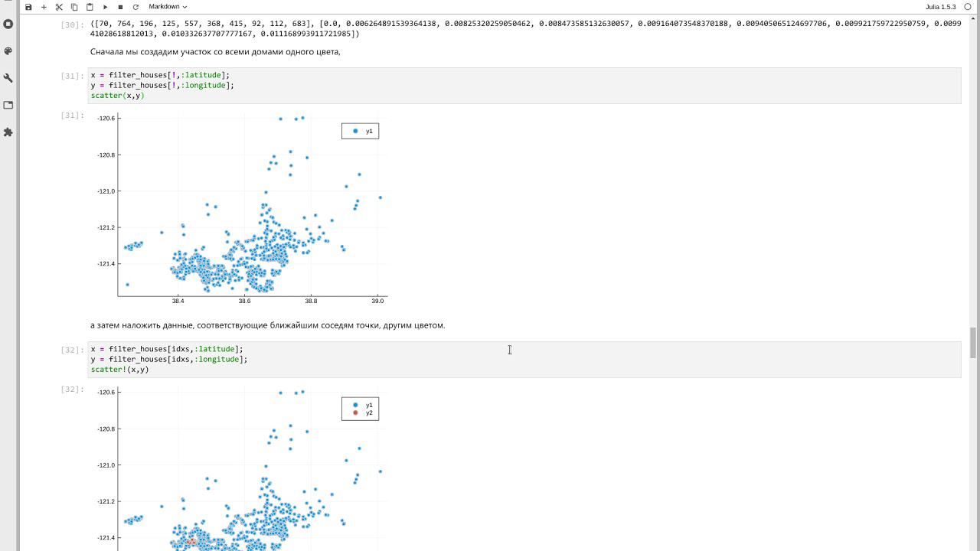Open the Markdown cell type dropdown

[x=168, y=7]
